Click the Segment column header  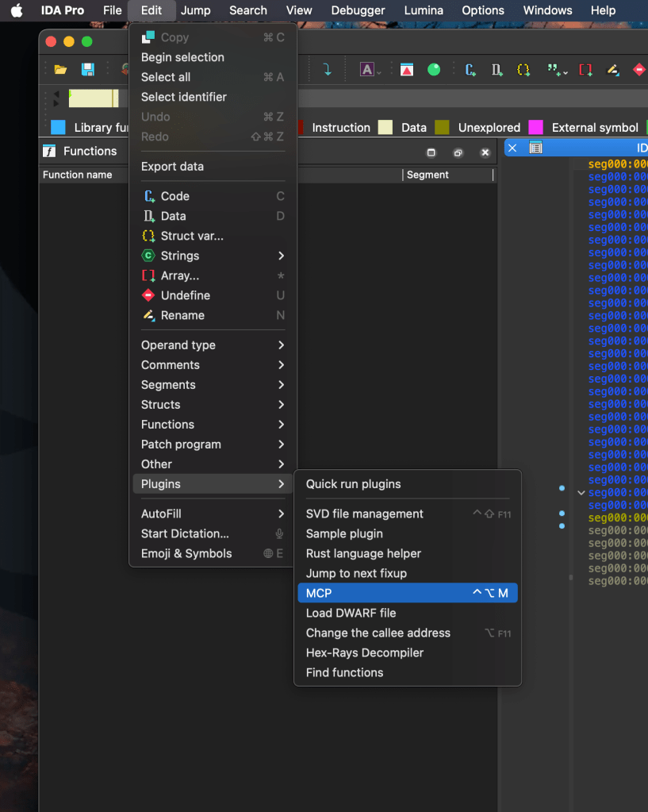(x=428, y=175)
